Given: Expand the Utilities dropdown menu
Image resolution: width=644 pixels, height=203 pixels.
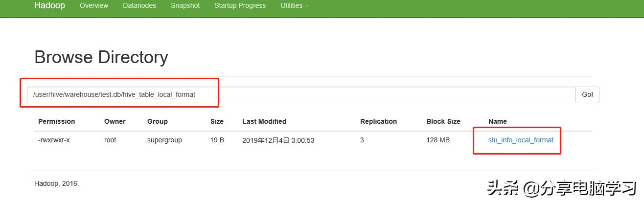Looking at the screenshot, I should [295, 6].
